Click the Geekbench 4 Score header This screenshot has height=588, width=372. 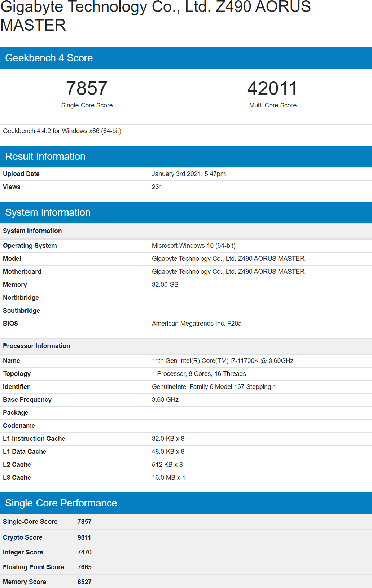(x=186, y=58)
